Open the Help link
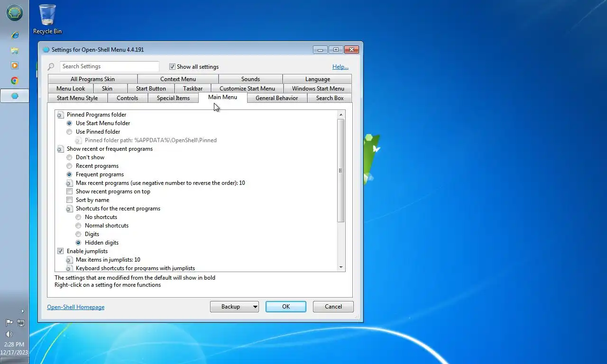Screen dimensions: 607x364 pyautogui.click(x=340, y=67)
